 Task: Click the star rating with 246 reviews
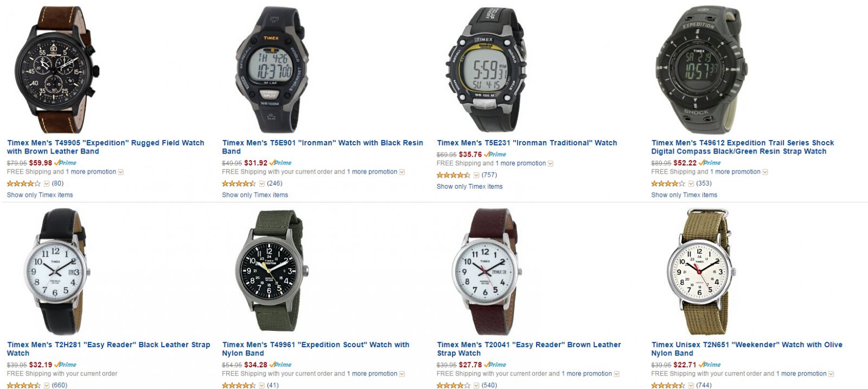coord(239,183)
